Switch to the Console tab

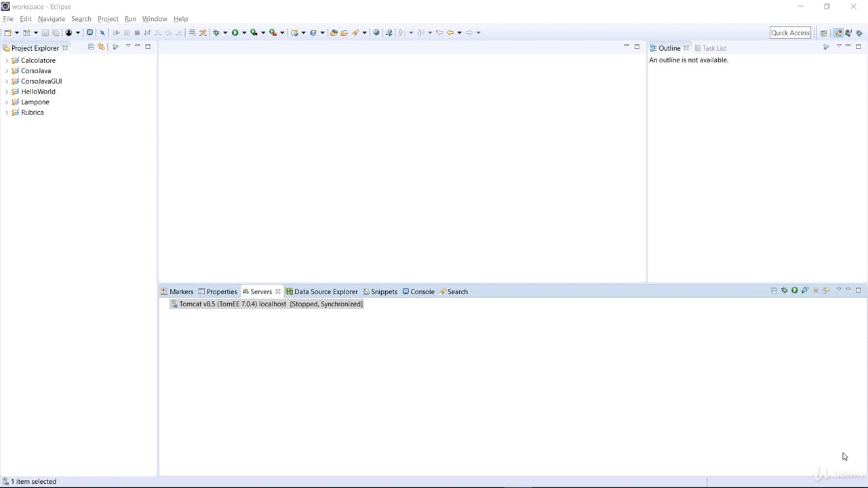[418, 291]
